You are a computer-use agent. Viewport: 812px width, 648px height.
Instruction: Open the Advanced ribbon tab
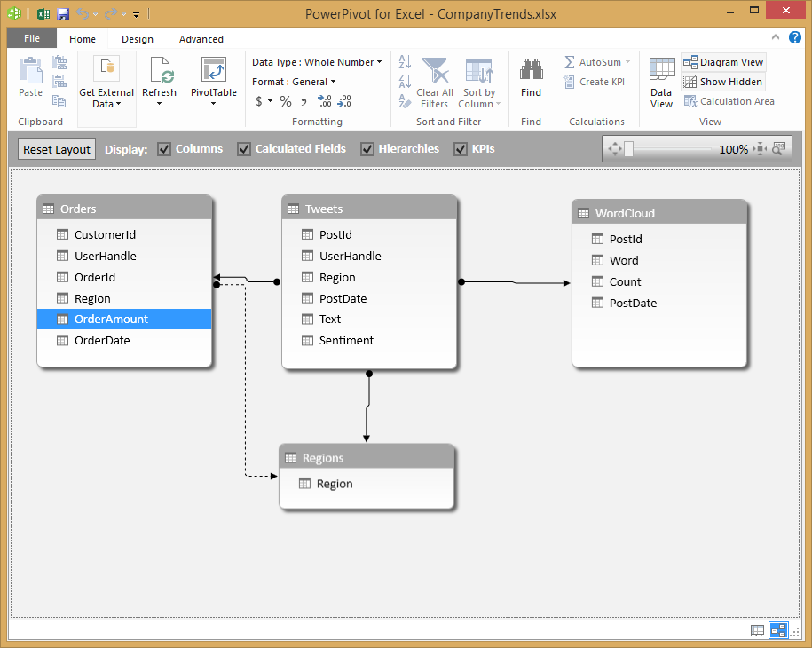click(201, 39)
